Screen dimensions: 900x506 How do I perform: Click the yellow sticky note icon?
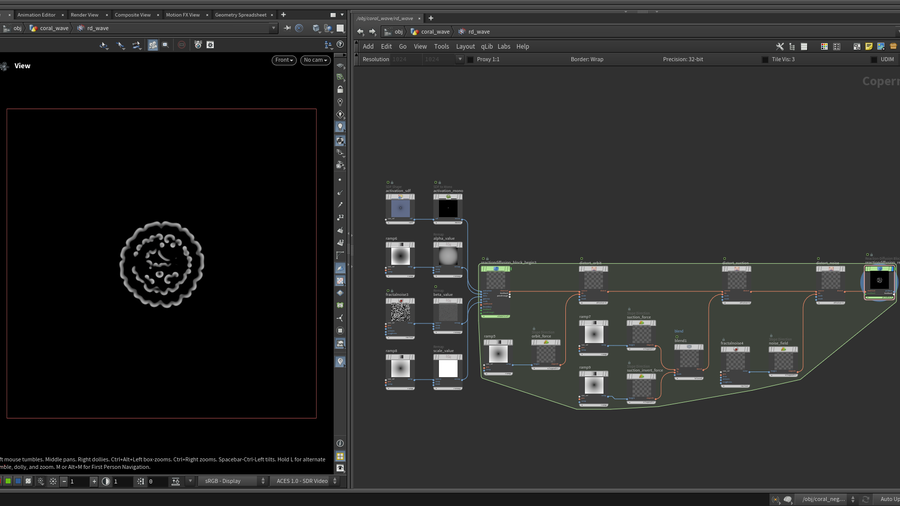coord(869,46)
